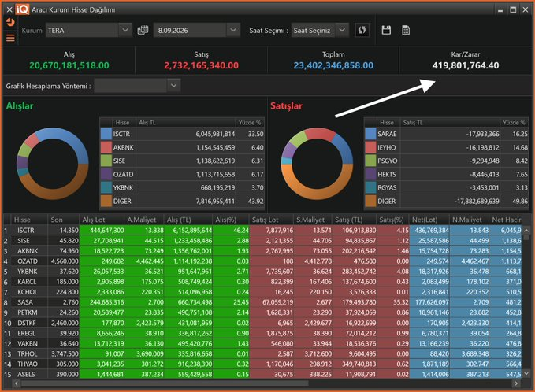Select the PETKM row in table
535x392 pixels.
[262, 312]
